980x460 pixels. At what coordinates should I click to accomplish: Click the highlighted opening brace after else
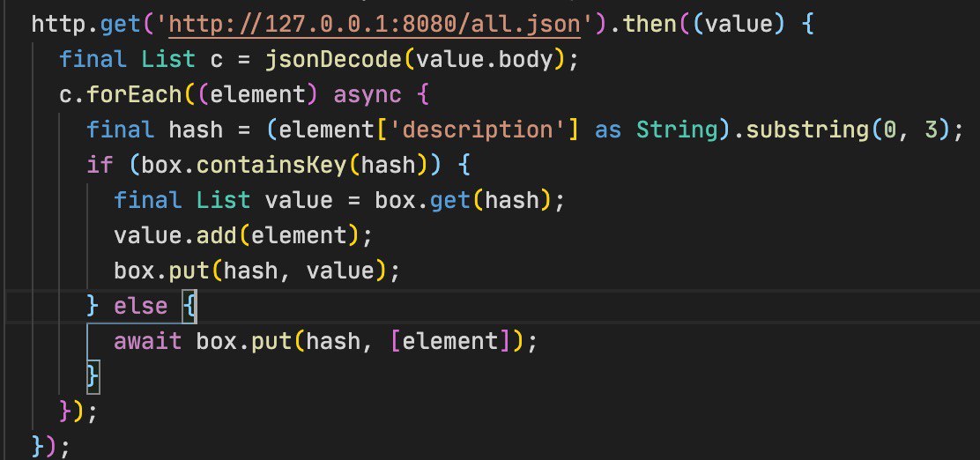189,307
